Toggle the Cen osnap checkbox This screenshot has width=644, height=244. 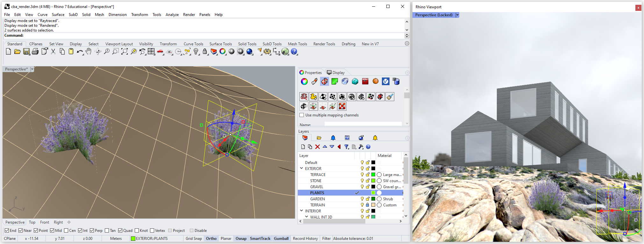[66, 231]
